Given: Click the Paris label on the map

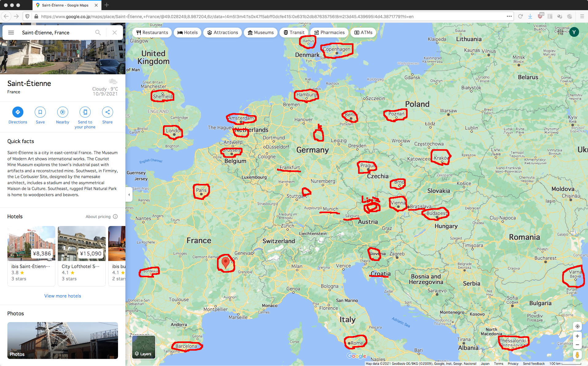Looking at the screenshot, I should click(x=201, y=190).
